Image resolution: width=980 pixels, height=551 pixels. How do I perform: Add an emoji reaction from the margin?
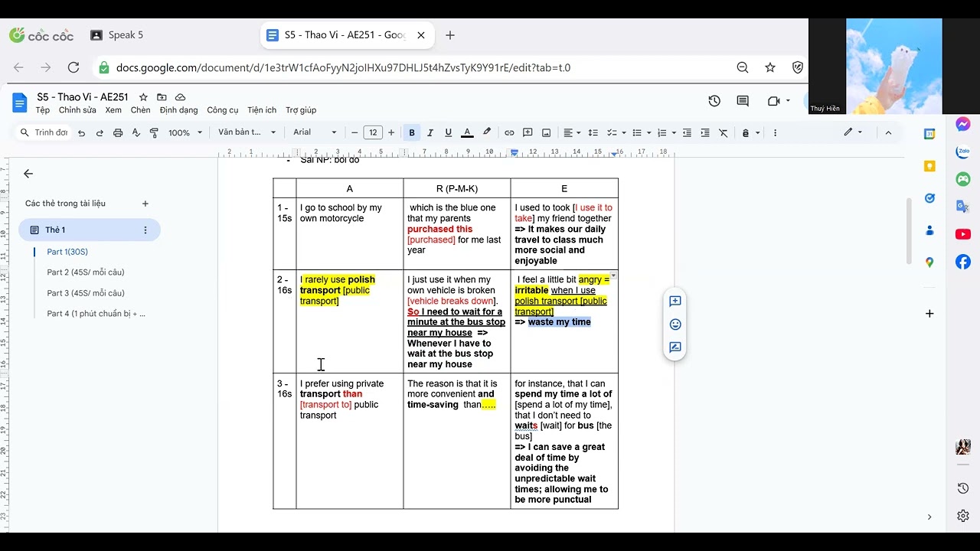(675, 324)
